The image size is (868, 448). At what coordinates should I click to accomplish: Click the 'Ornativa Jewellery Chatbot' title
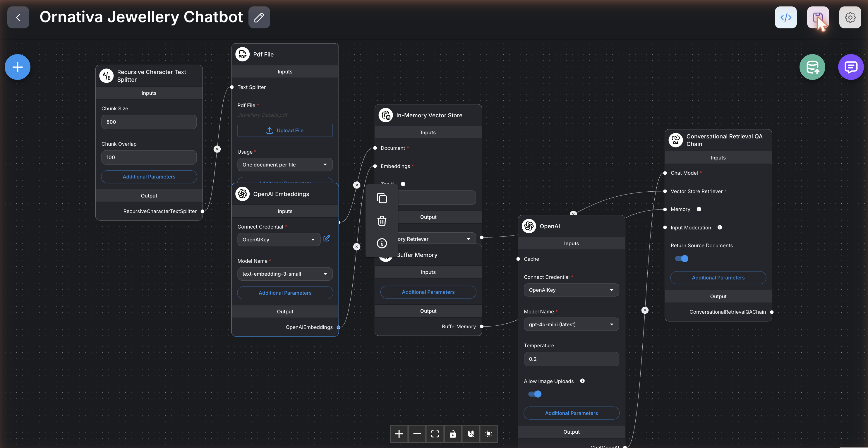pos(141,17)
